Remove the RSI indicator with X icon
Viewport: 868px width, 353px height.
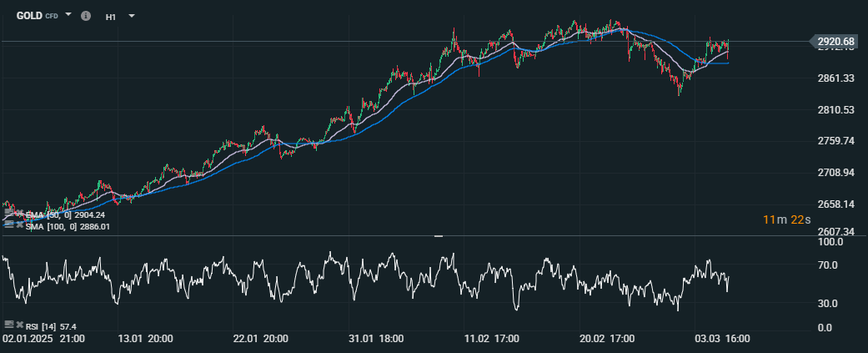click(19, 324)
